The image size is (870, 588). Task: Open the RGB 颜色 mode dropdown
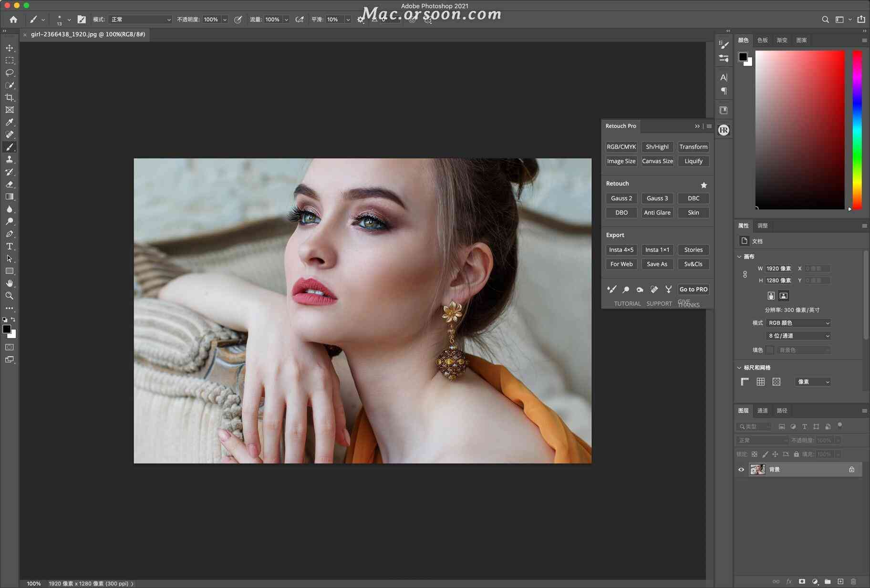(x=798, y=323)
